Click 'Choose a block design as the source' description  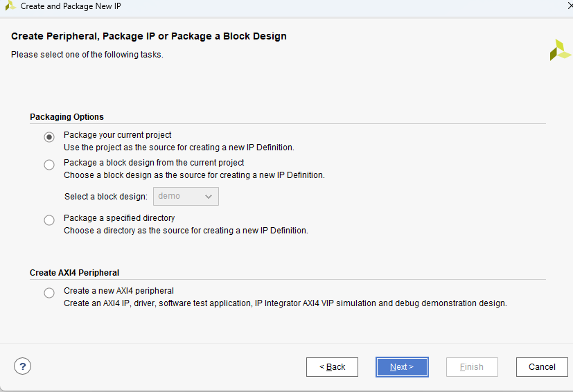tap(194, 175)
